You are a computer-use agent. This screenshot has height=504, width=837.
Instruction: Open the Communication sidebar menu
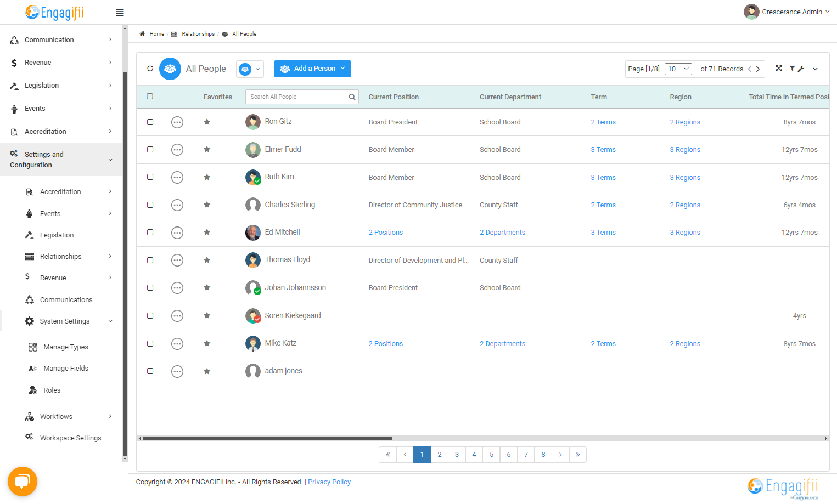[x=61, y=39]
